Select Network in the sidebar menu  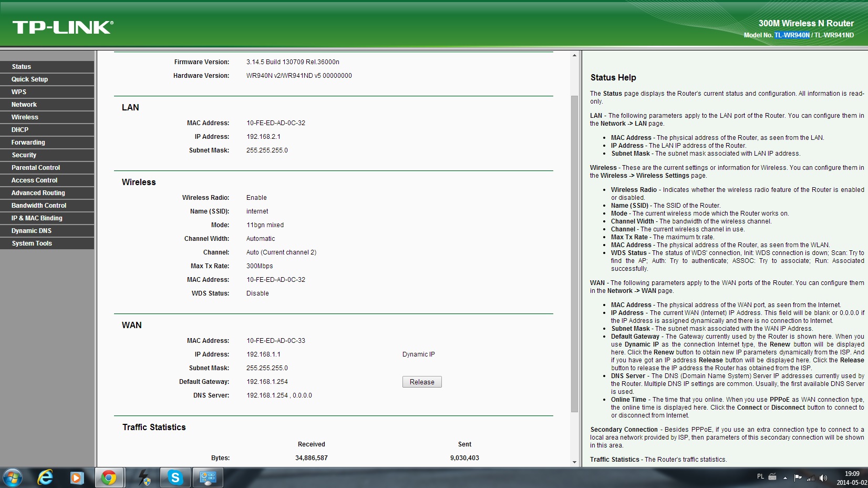[47, 105]
